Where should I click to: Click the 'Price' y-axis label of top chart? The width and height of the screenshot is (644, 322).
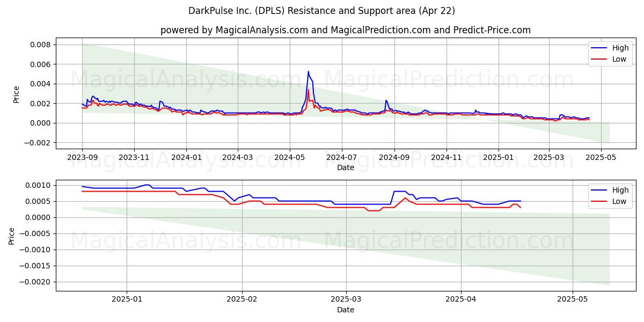(x=16, y=94)
